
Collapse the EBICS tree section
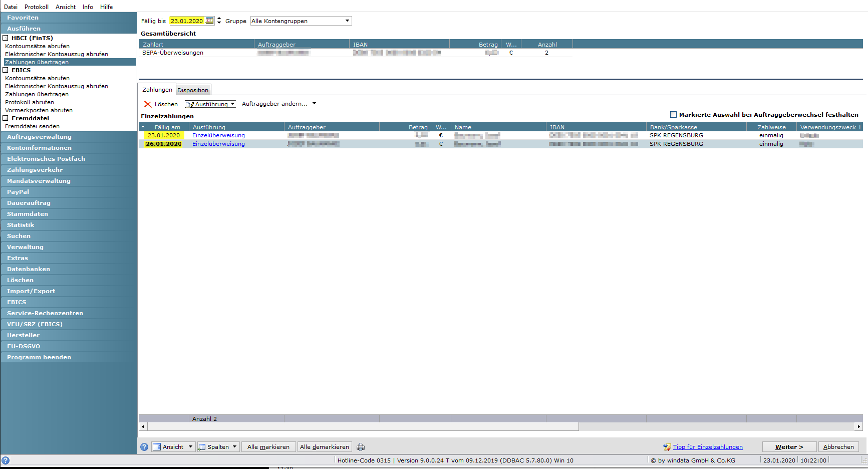pos(6,70)
